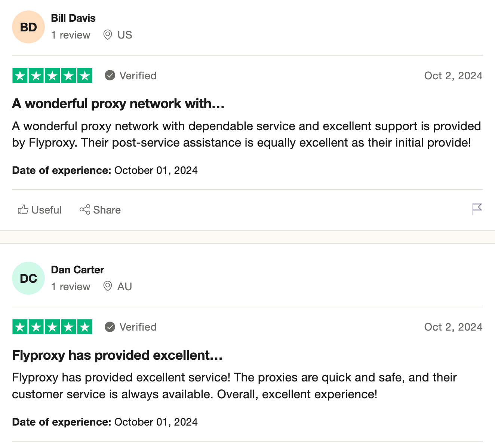The height and width of the screenshot is (448, 495).
Task: Click the Verified checkmark badge on Bill's review
Action: [x=110, y=75]
